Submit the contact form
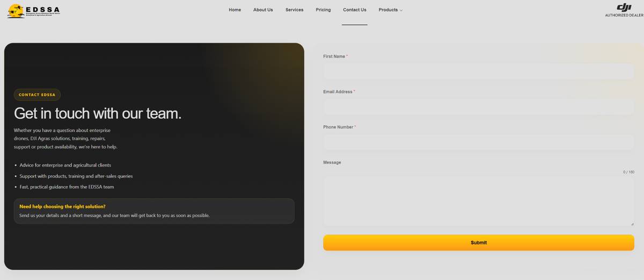 (x=479, y=242)
